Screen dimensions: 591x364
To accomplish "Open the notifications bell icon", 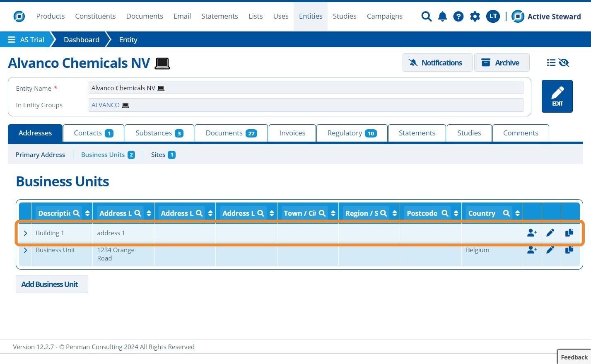I will point(442,16).
